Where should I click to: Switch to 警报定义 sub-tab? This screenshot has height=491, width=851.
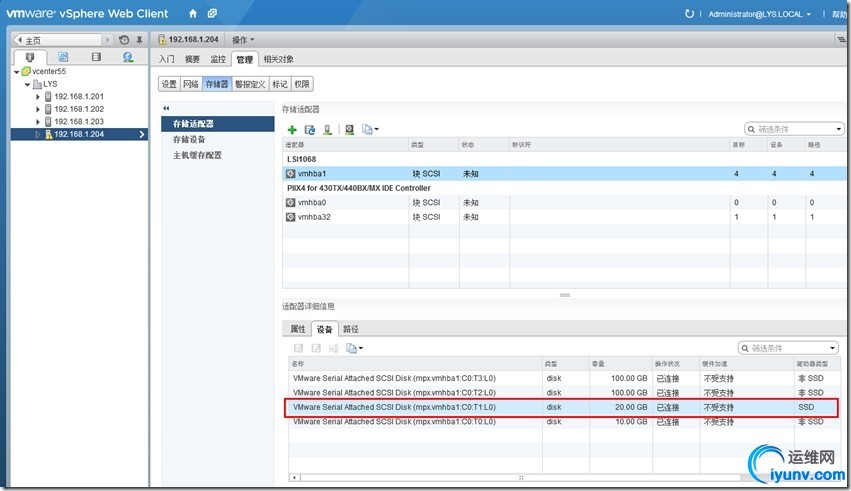coord(250,84)
